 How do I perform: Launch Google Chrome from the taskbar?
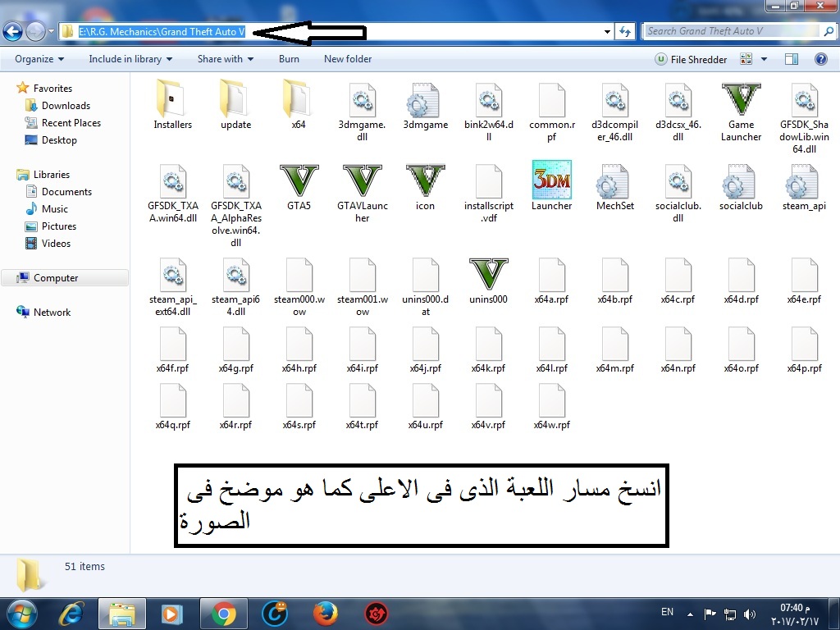tap(223, 613)
